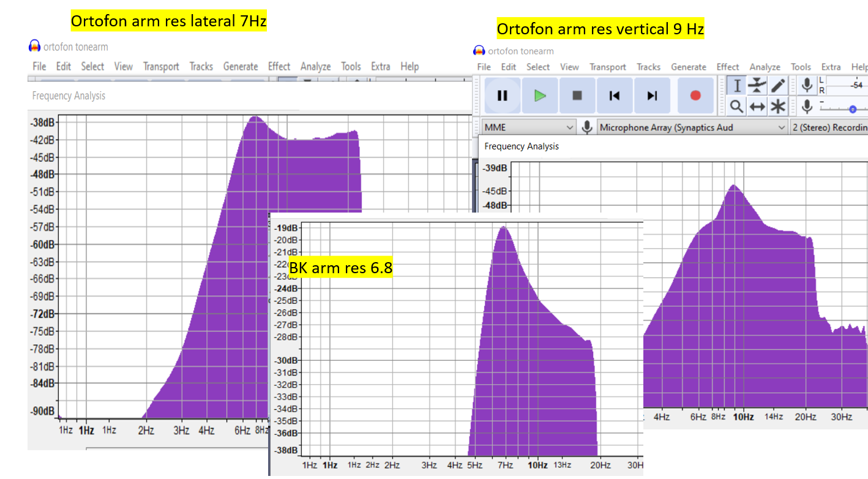This screenshot has width=868, height=479.
Task: Open the Generate menu in the left window
Action: pos(241,66)
